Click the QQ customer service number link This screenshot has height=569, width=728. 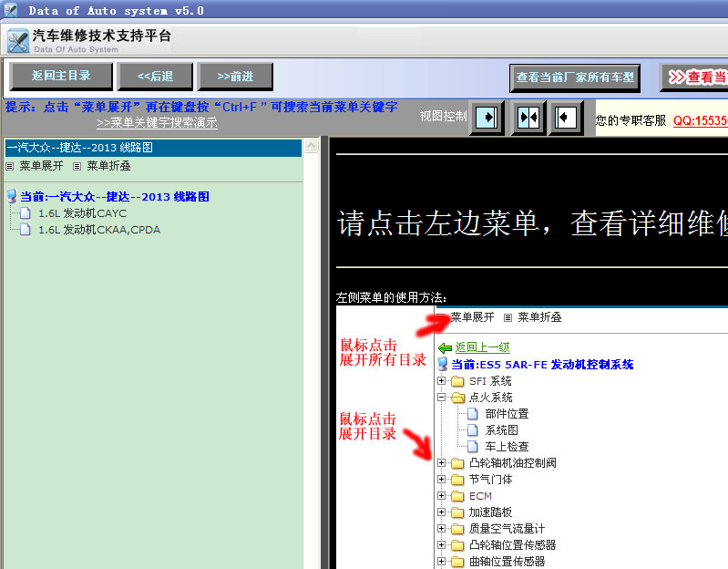pos(700,120)
